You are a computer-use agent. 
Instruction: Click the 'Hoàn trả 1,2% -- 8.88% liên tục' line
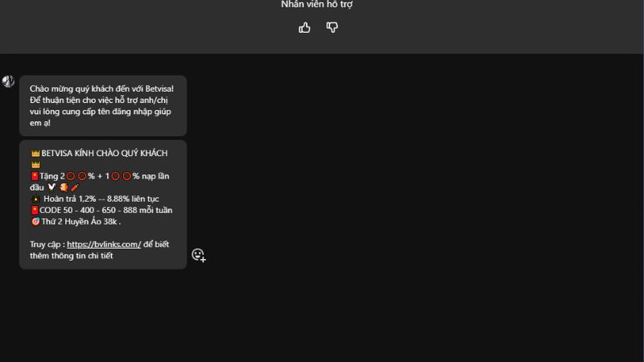tap(95, 199)
